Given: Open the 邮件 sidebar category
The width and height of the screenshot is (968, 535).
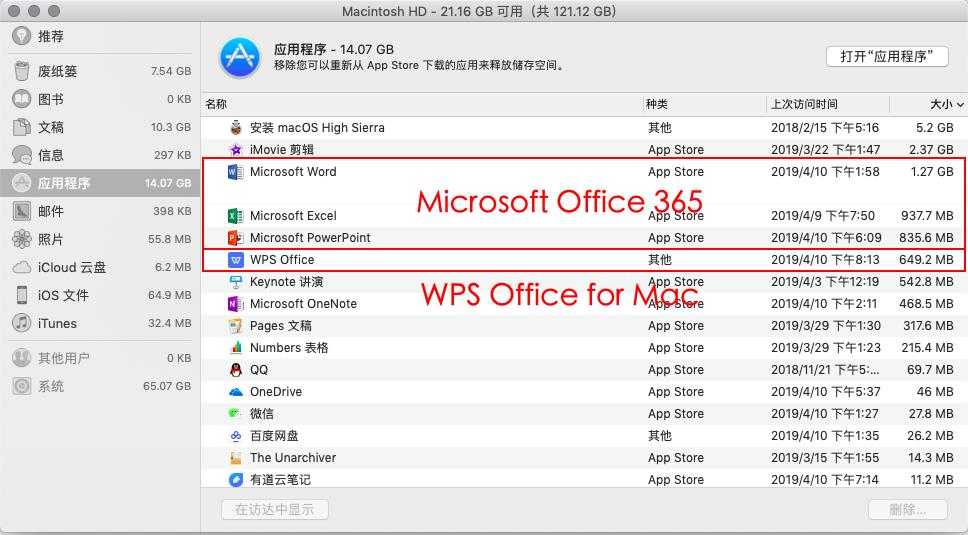Looking at the screenshot, I should point(100,211).
